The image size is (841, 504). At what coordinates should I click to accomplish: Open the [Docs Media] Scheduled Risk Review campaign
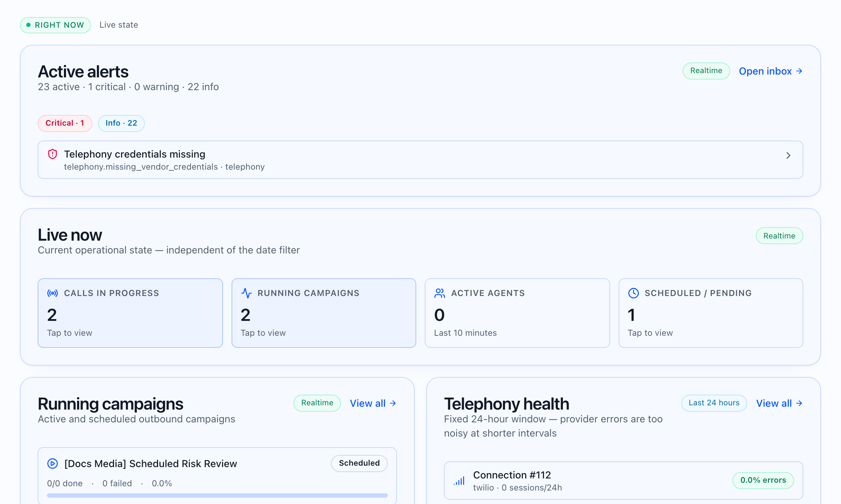tap(217, 476)
